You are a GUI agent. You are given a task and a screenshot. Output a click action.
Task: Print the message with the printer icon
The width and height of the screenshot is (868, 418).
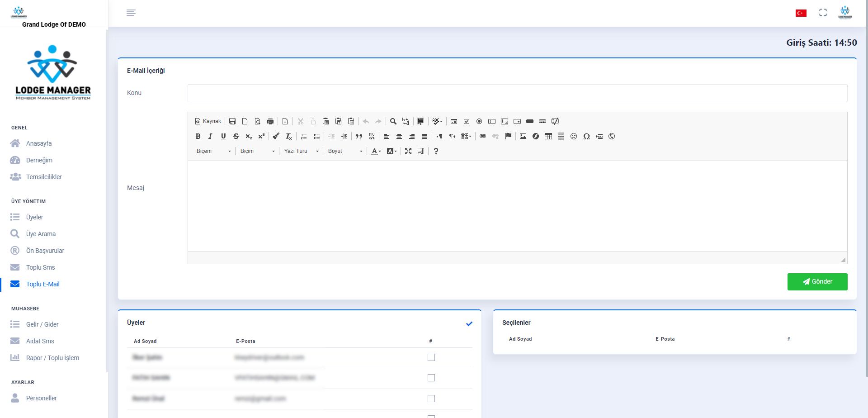coord(270,121)
